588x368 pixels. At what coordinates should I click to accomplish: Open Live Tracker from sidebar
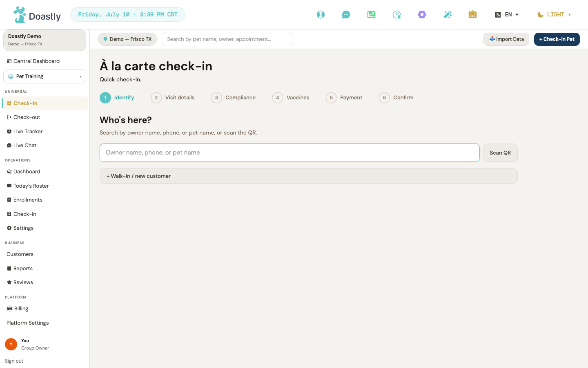tap(45, 131)
